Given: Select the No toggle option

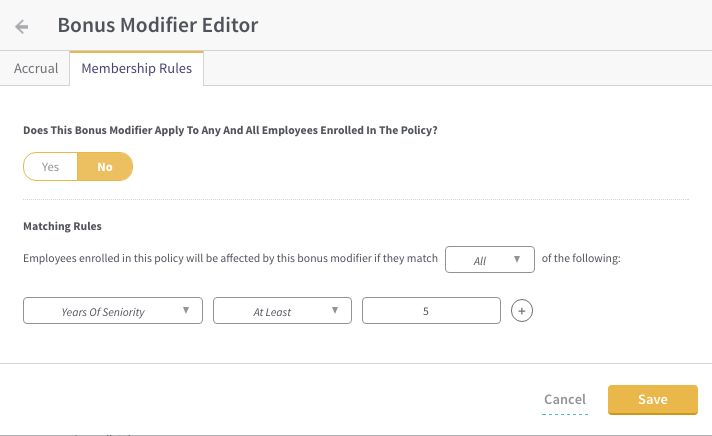Looking at the screenshot, I should coord(105,167).
